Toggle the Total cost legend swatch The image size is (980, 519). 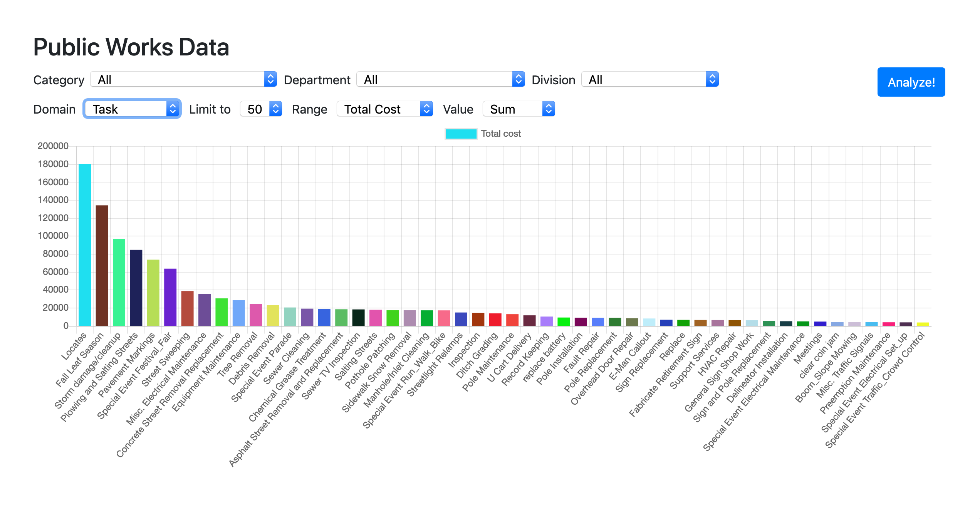pyautogui.click(x=461, y=134)
